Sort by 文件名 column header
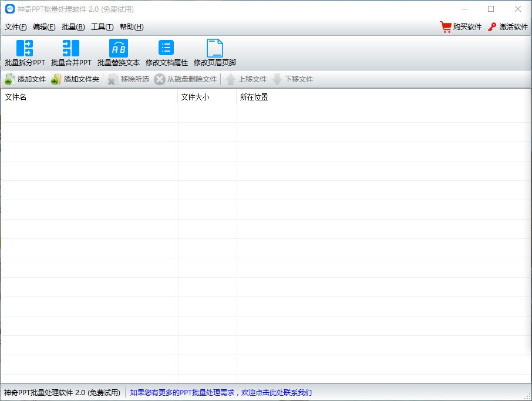532x401 pixels. (90, 97)
